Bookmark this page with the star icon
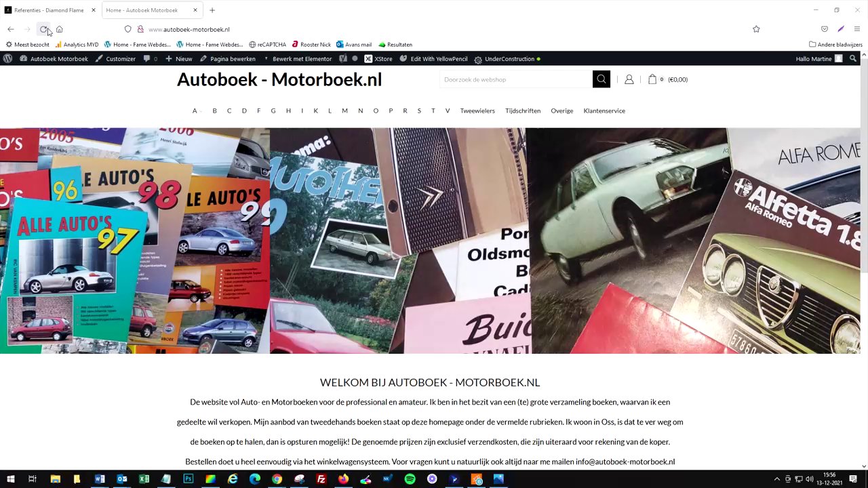The image size is (868, 488). click(x=756, y=29)
